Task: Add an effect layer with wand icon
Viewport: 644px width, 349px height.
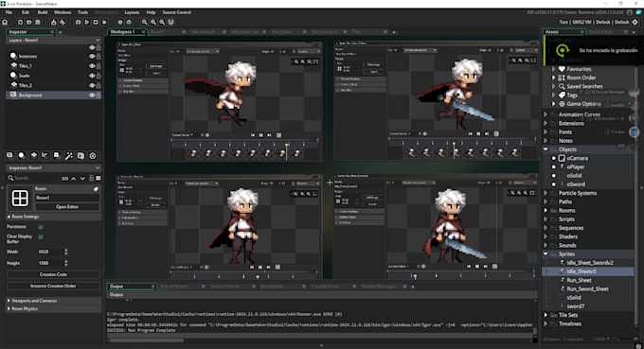Action: coord(69,155)
